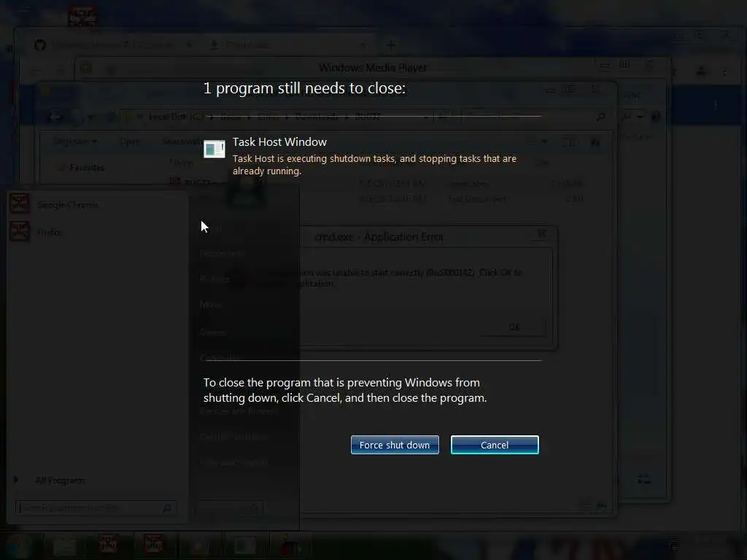The width and height of the screenshot is (747, 560).
Task: Click the Windows Media Player title bar
Action: (373, 68)
